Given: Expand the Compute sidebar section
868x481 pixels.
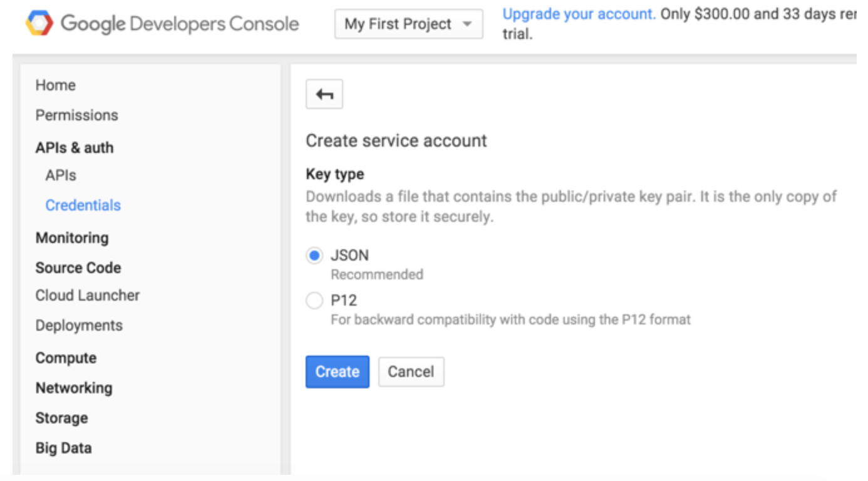Looking at the screenshot, I should (66, 358).
